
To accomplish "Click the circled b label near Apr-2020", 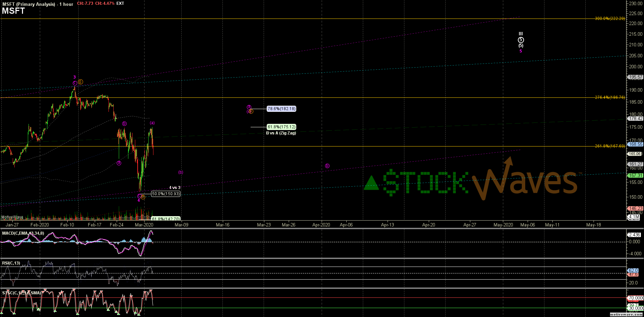I will click(327, 166).
